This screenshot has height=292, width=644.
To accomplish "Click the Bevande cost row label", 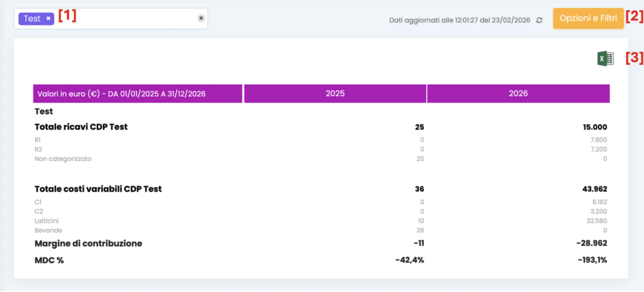I will coord(47,232).
